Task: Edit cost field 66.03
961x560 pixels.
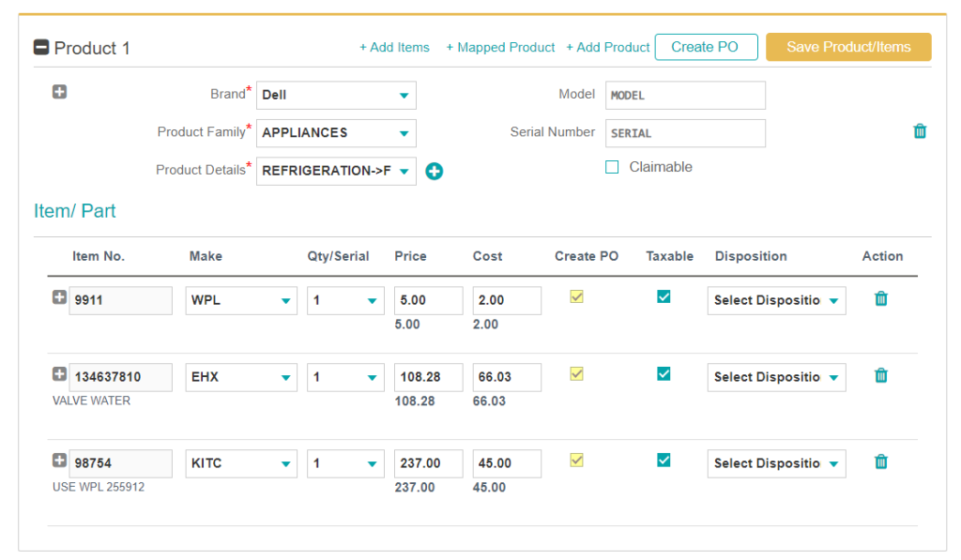Action: click(507, 377)
